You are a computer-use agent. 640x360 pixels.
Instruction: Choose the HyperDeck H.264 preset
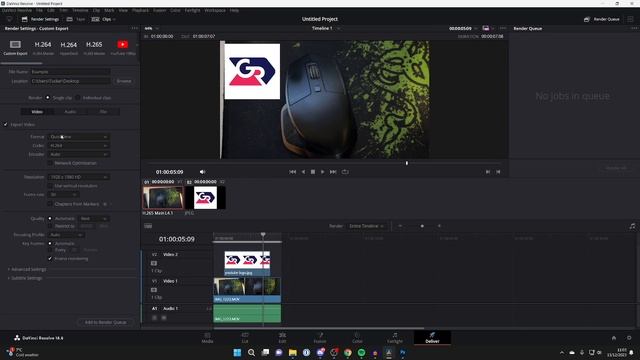[x=69, y=48]
